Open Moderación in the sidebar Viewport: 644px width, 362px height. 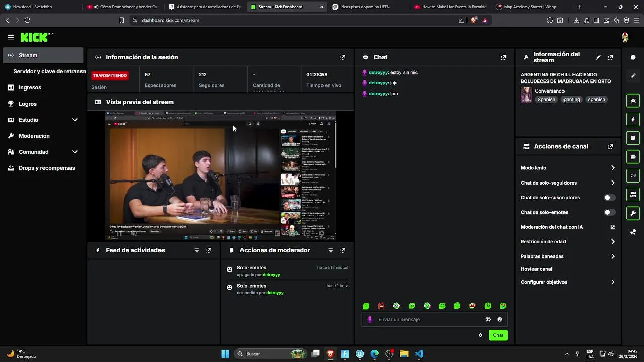[x=43, y=136]
